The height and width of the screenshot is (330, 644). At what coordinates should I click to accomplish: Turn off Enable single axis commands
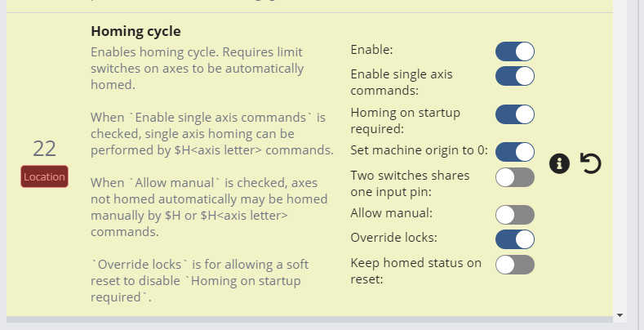[x=514, y=77]
